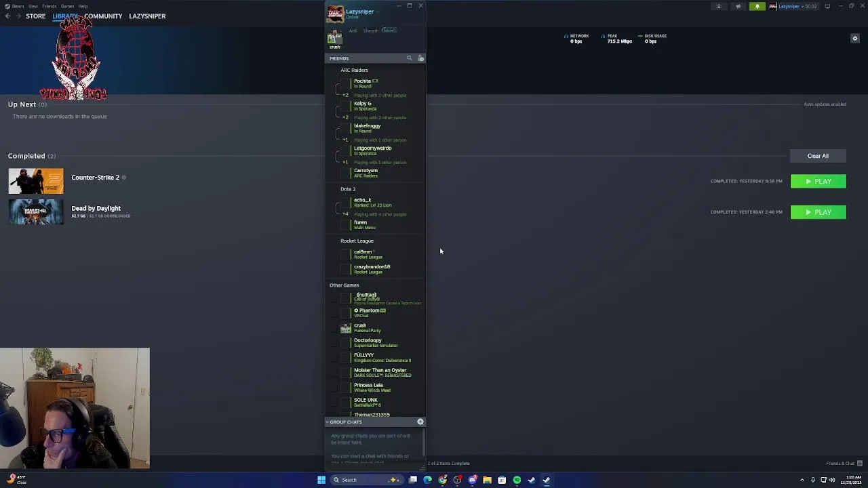The width and height of the screenshot is (868, 488).
Task: Open the Help menu
Action: pos(83,6)
